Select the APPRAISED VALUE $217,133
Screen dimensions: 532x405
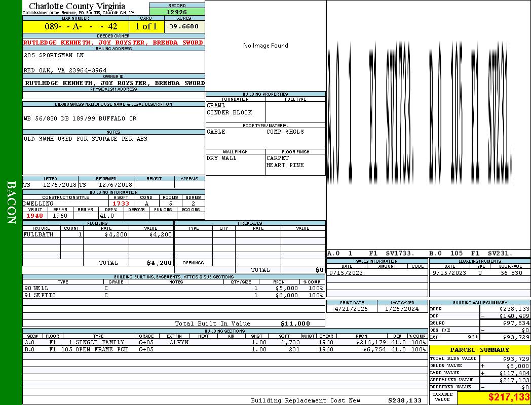514,381
